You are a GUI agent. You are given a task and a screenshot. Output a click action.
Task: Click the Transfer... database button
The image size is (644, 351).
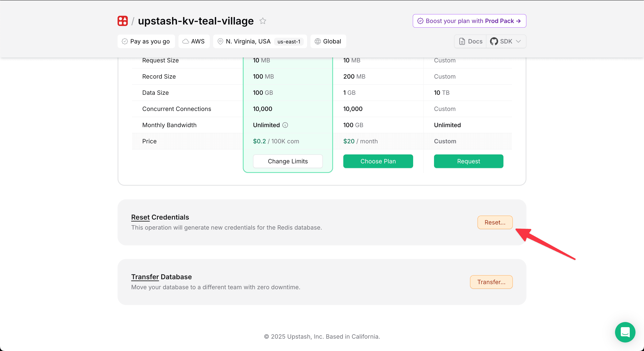coord(491,282)
